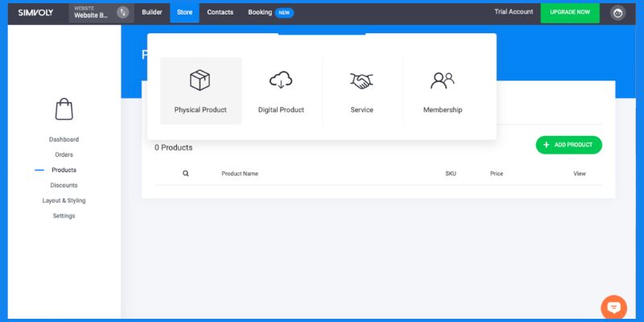
Task: Switch to the Contacts tab
Action: coord(220,12)
